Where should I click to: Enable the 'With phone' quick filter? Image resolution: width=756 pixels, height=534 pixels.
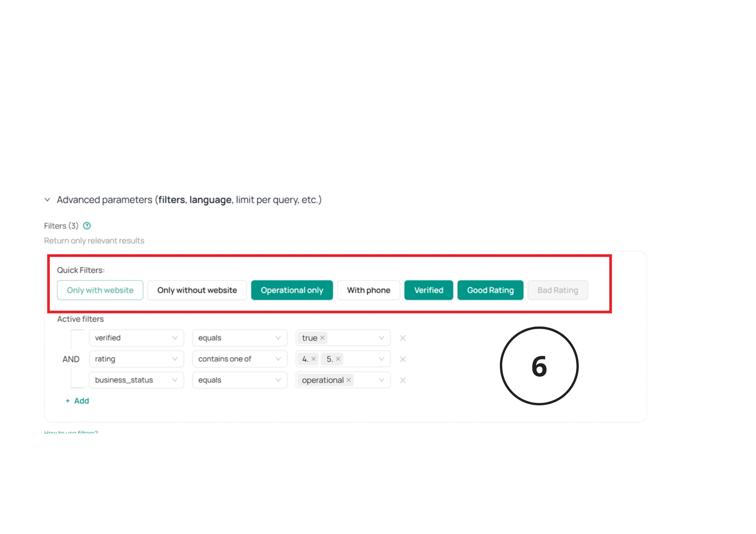(x=368, y=290)
